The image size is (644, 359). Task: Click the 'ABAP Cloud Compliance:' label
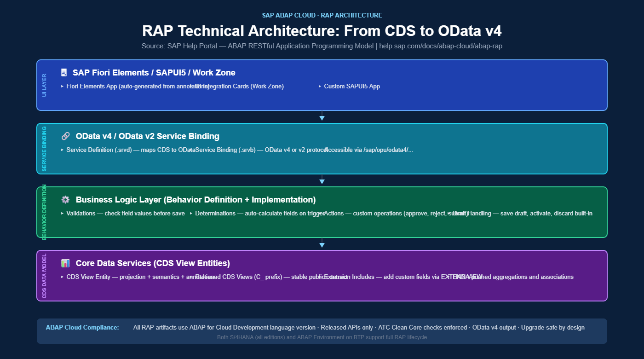(82, 328)
